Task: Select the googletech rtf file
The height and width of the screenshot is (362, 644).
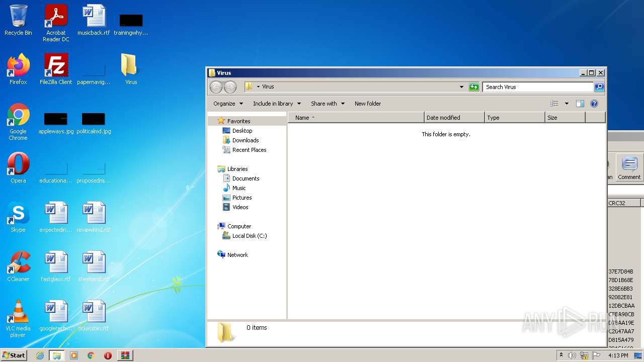Action: (x=56, y=316)
